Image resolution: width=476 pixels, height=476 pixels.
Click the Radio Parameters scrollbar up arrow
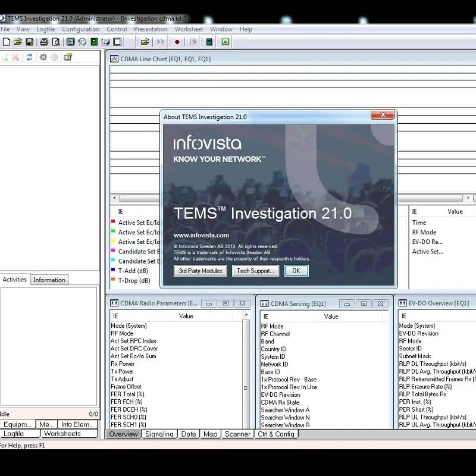click(246, 315)
